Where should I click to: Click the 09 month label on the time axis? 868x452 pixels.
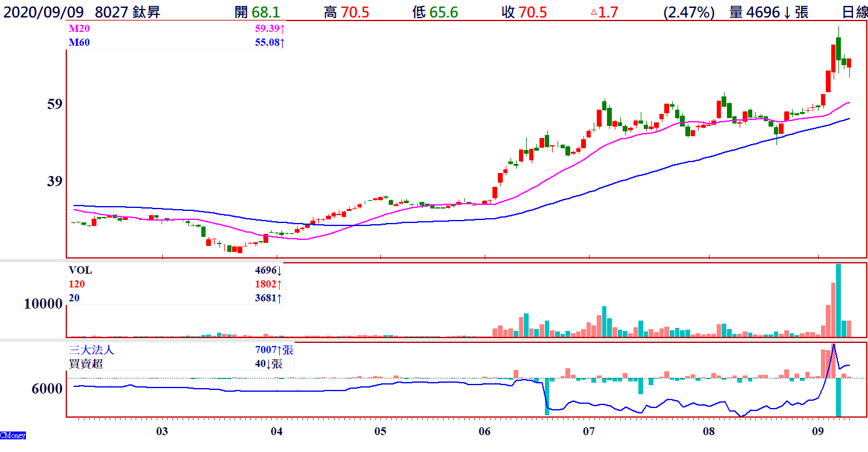click(818, 432)
